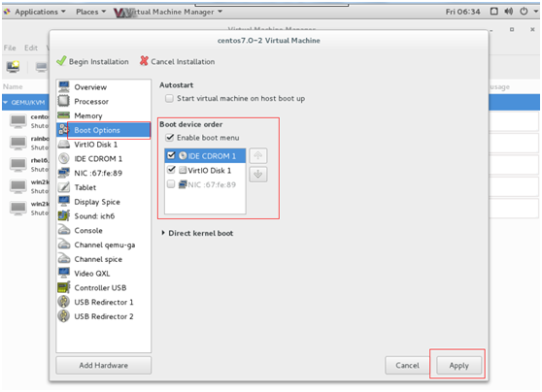542x392 pixels.
Task: Toggle Enable boot menu checkbox
Action: point(169,138)
